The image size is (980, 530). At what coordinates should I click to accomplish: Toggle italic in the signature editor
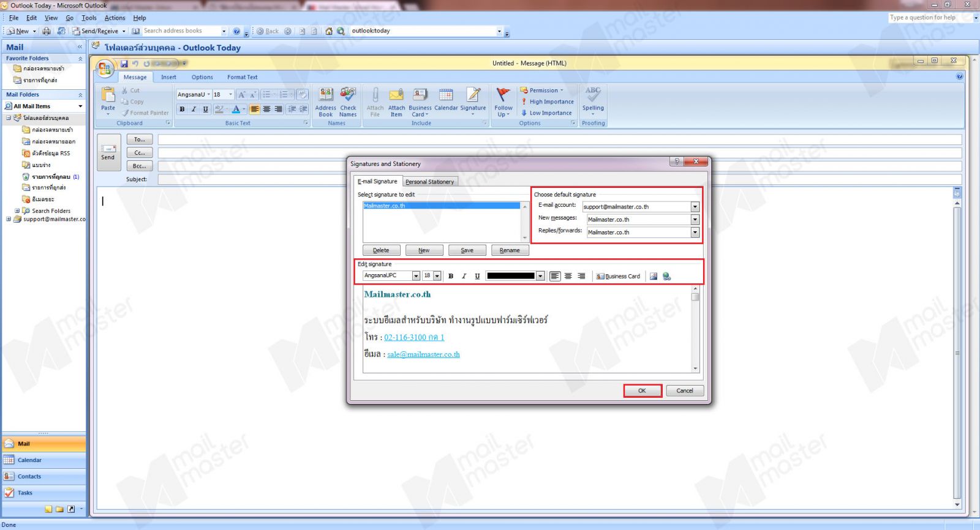464,276
